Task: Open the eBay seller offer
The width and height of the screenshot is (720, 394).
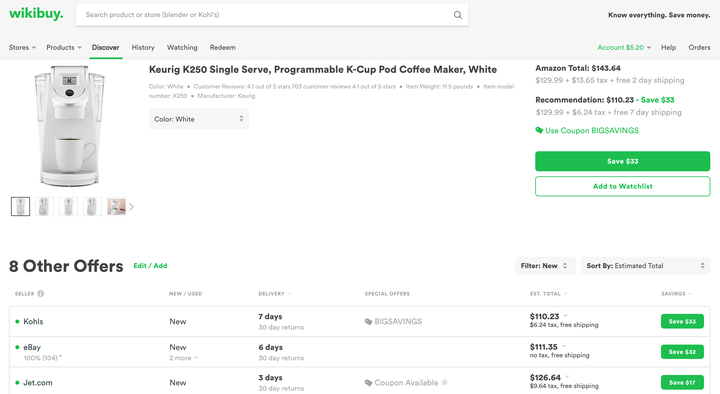Action: click(32, 347)
